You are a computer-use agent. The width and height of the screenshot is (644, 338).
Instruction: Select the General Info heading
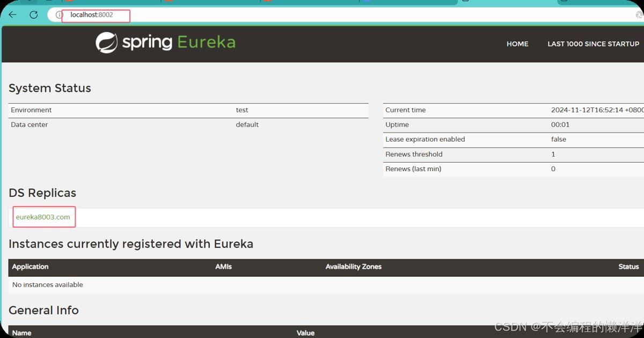(43, 310)
